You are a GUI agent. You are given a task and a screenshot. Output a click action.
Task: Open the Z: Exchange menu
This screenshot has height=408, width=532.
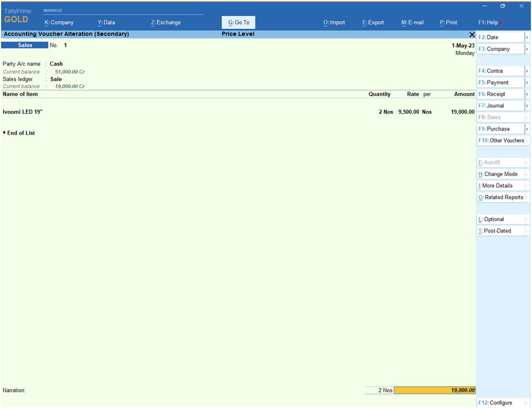point(166,22)
